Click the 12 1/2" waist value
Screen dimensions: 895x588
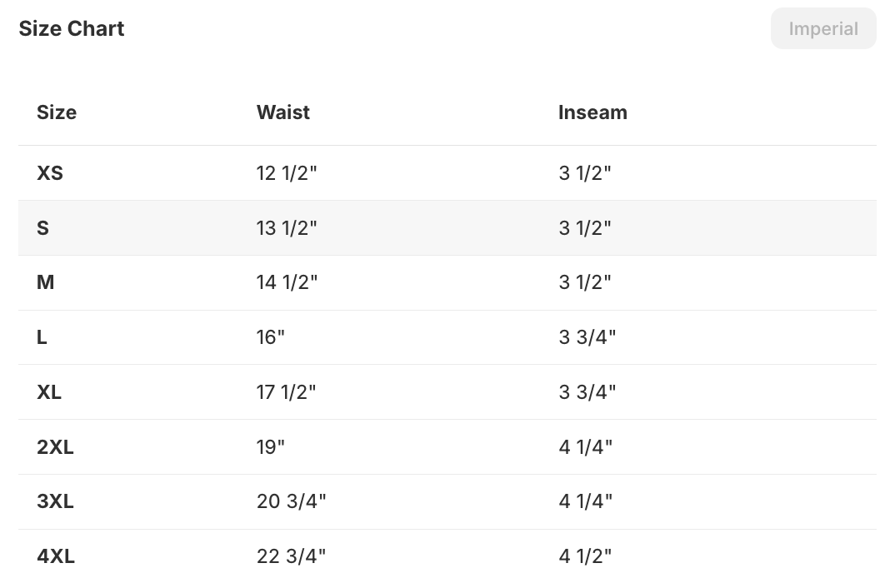(287, 173)
